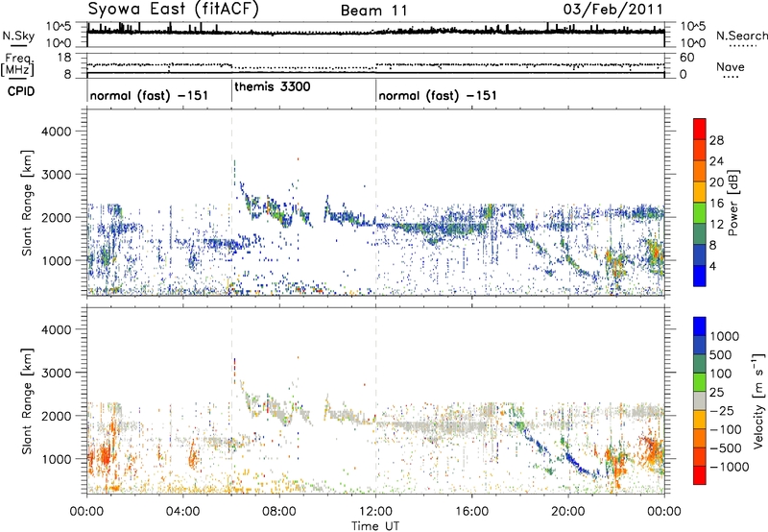
Task: Click the '4000' tick on power panel
Action: click(x=57, y=132)
